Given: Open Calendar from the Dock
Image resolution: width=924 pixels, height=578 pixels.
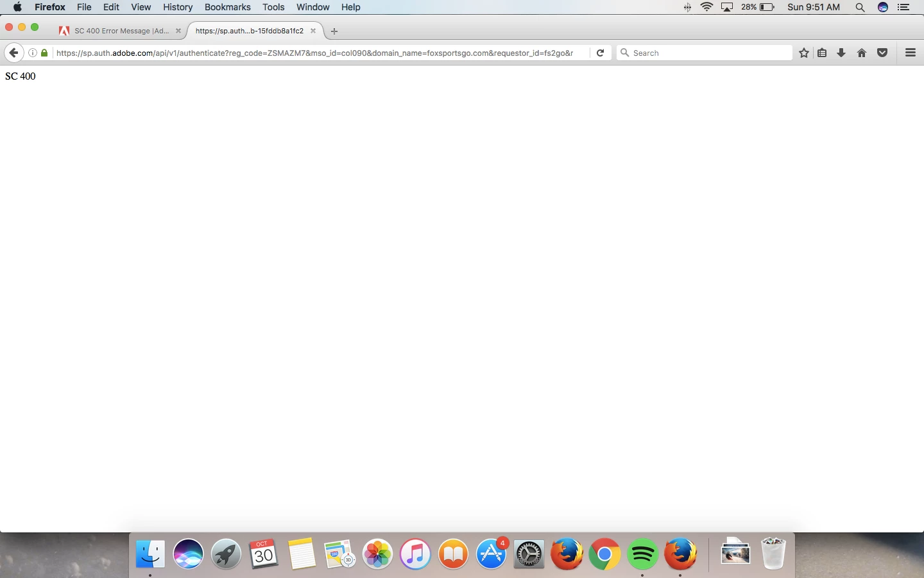Looking at the screenshot, I should click(x=264, y=554).
